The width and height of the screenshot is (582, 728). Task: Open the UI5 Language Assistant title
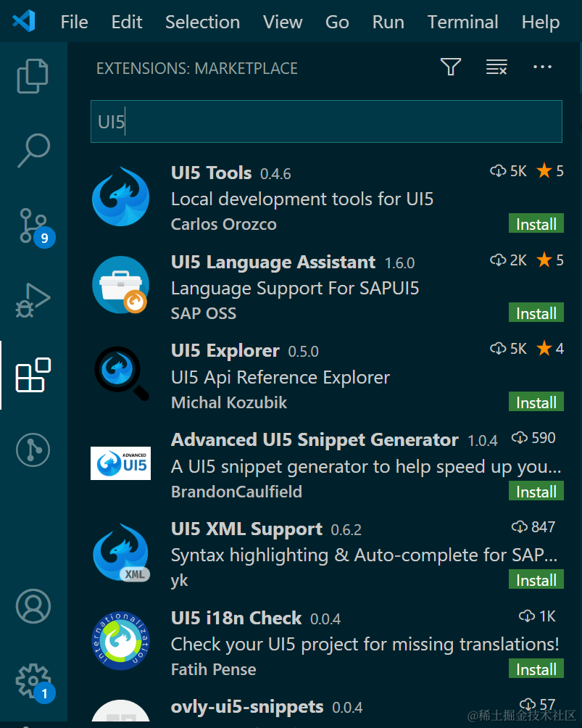[x=273, y=262]
